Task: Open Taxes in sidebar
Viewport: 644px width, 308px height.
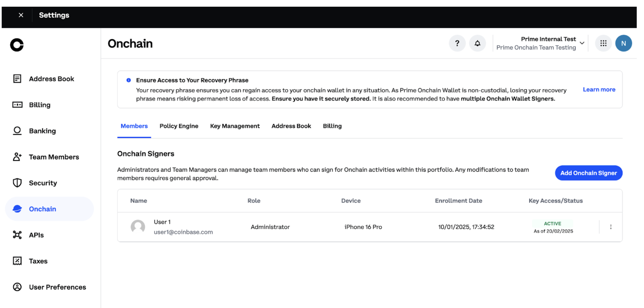Action: 38,261
